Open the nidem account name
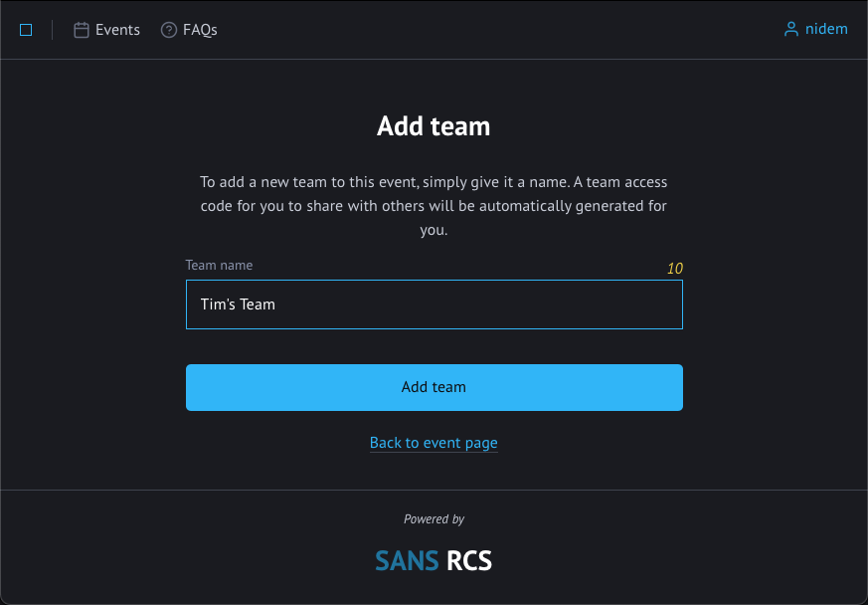Image resolution: width=868 pixels, height=605 pixels. point(826,29)
